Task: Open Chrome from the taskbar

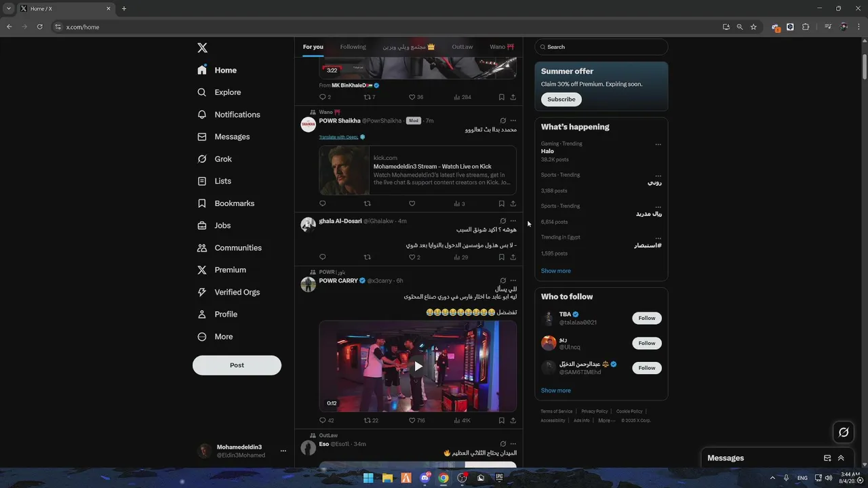Action: (x=443, y=478)
